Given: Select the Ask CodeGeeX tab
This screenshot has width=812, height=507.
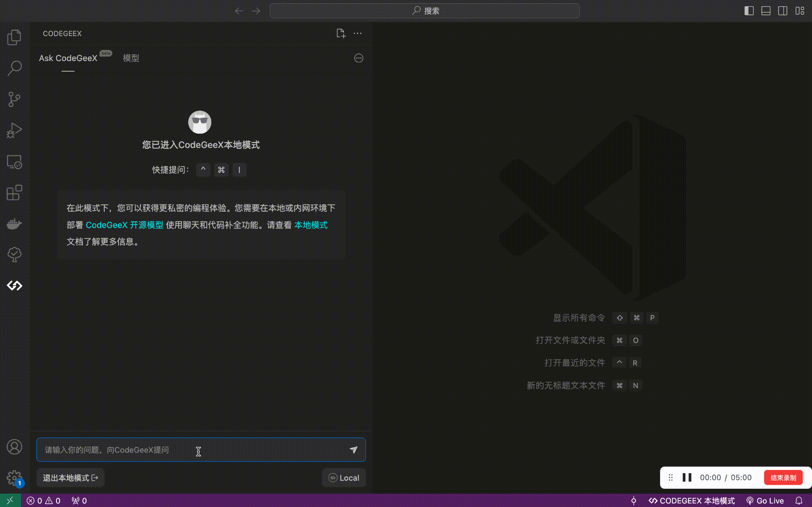Looking at the screenshot, I should point(68,58).
